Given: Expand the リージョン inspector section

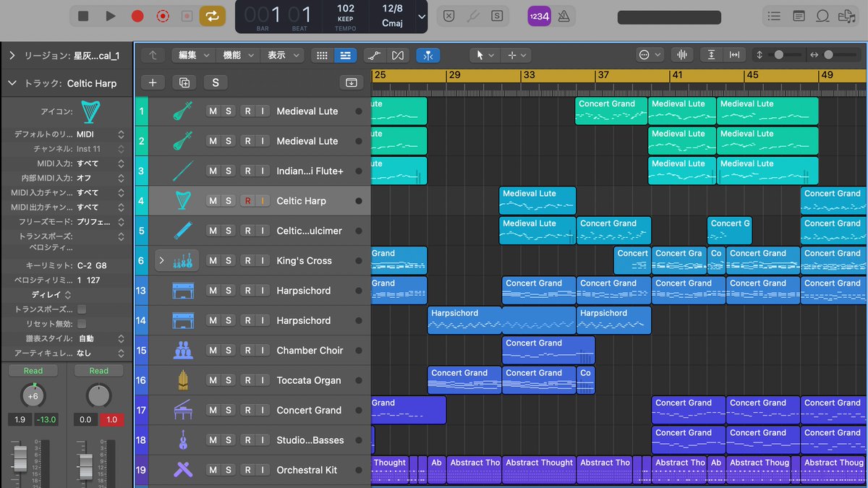Looking at the screenshot, I should pyautogui.click(x=12, y=56).
